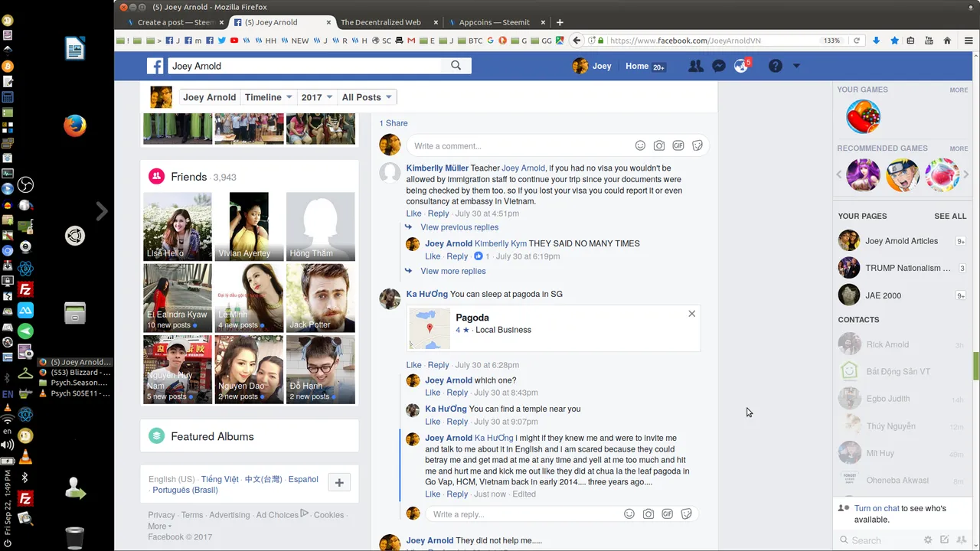Expand the account settings arrow in the blue bar
The image size is (980, 551).
pos(796,67)
